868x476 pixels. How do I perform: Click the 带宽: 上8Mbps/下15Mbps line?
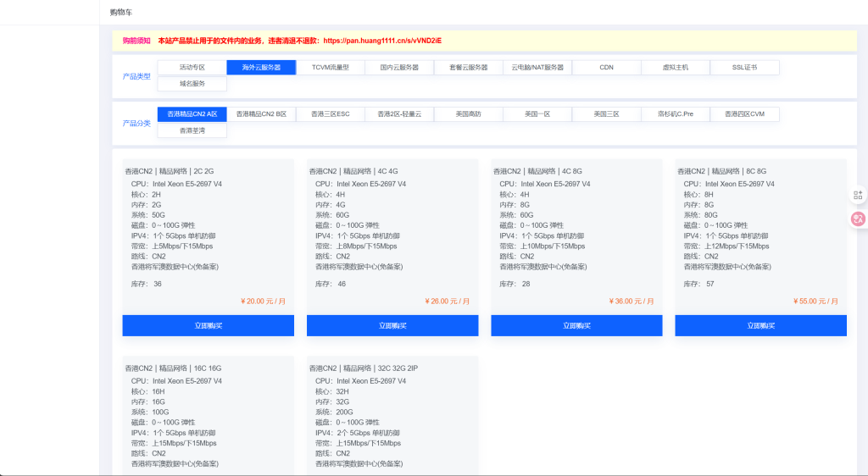356,246
